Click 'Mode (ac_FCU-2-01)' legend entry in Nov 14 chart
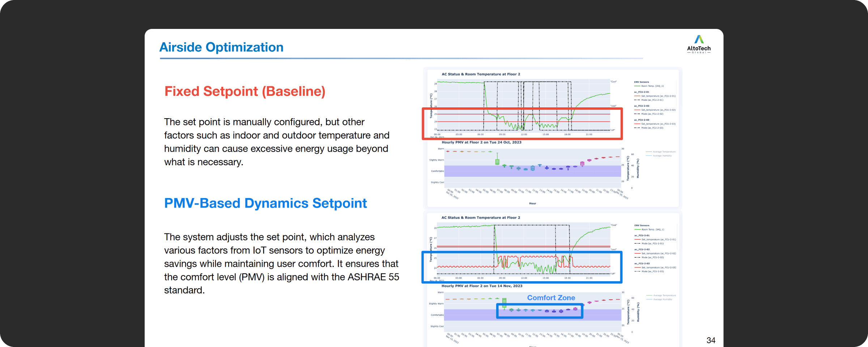 649,244
